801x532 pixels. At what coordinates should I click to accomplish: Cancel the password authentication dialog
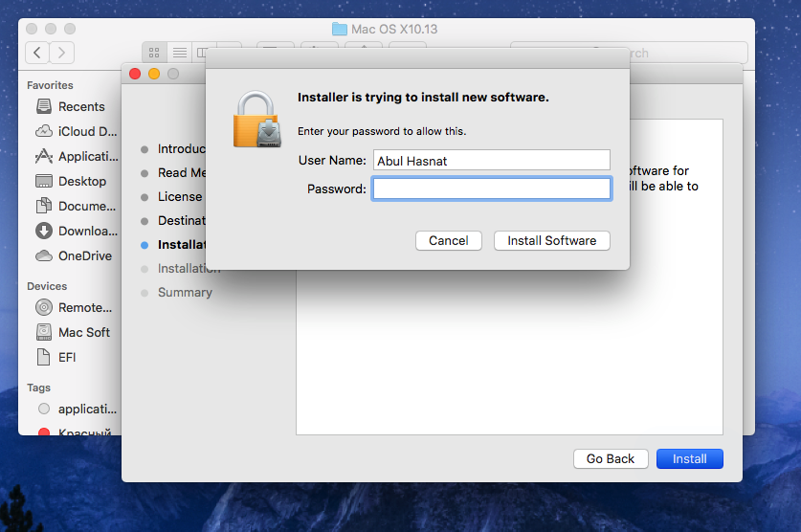449,240
